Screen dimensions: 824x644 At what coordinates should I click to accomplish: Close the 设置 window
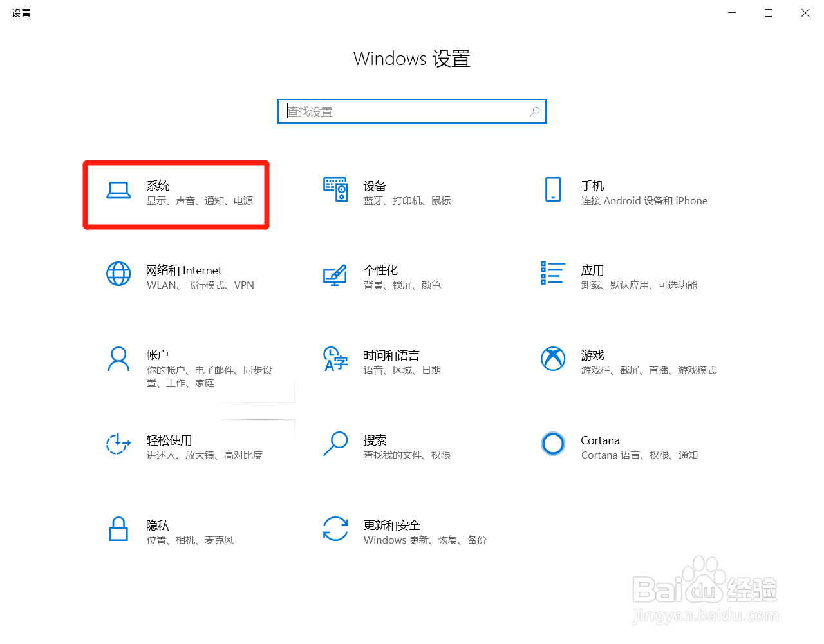click(805, 13)
